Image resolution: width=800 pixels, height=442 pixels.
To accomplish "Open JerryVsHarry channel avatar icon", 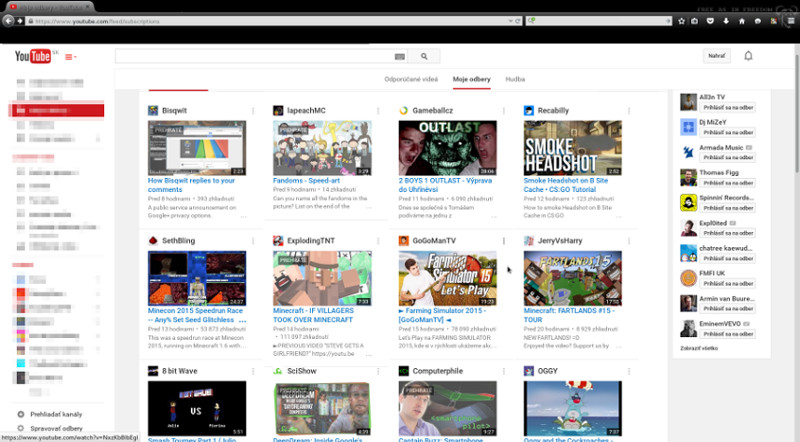I will tap(529, 240).
